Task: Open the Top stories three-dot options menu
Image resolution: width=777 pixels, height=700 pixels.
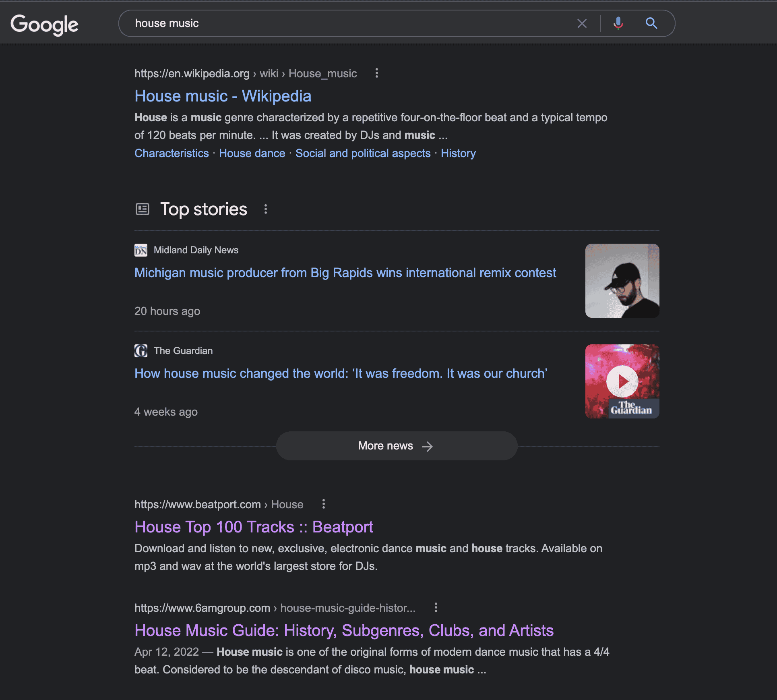Action: coord(265,209)
